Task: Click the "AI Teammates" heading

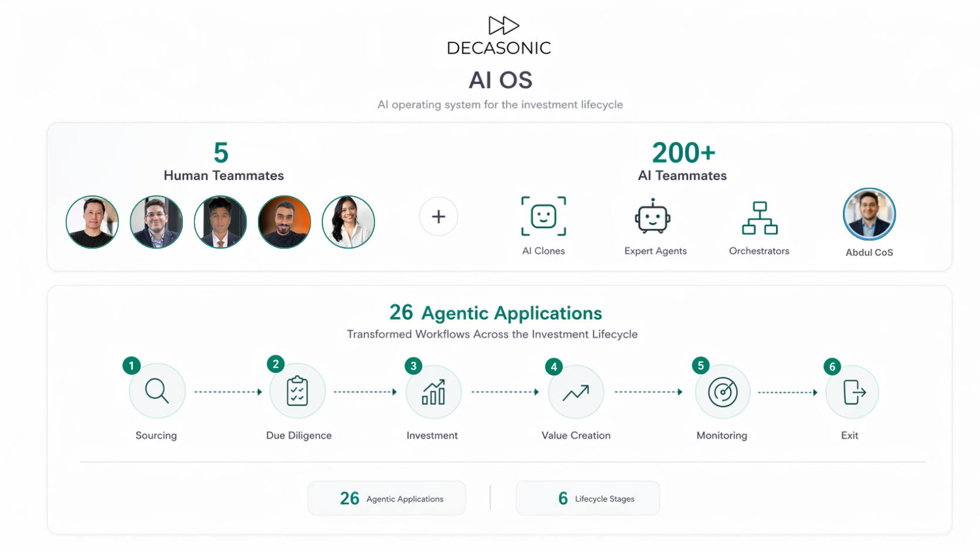Action: [682, 175]
